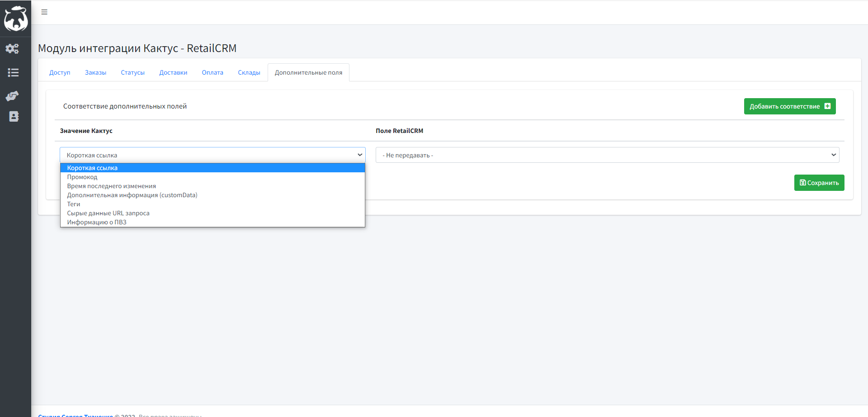
Task: Choose Время последнего изменения option
Action: [212, 186]
